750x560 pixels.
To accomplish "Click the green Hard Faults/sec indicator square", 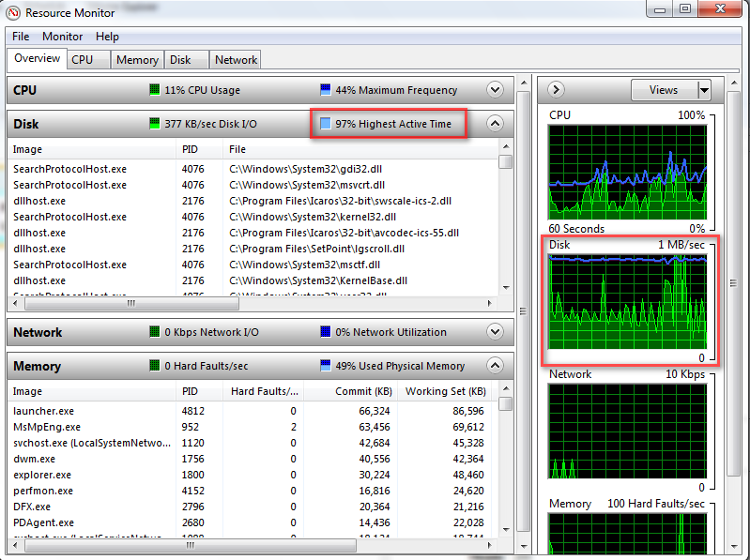I will click(x=155, y=366).
